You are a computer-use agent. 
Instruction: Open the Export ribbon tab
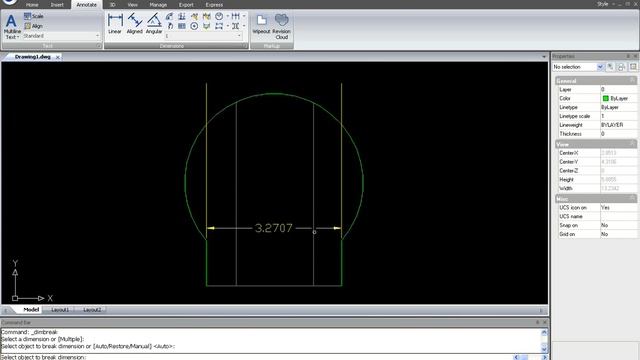point(186,5)
